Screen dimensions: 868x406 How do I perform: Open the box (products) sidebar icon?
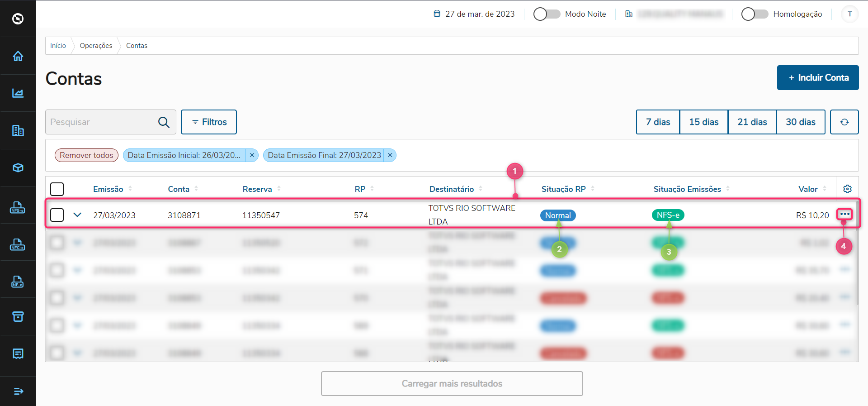[x=18, y=168]
